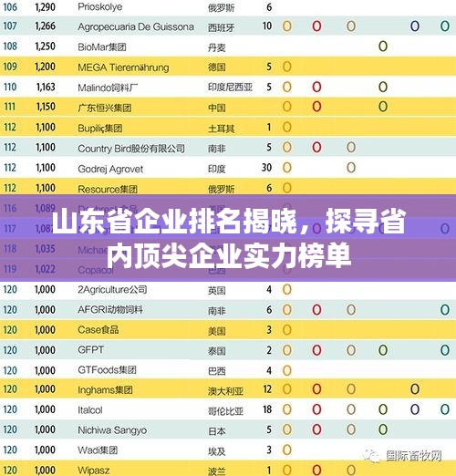This screenshot has height=476, width=456.
Task: Select the Nichiwa Sangyo entry
Action: point(112,430)
